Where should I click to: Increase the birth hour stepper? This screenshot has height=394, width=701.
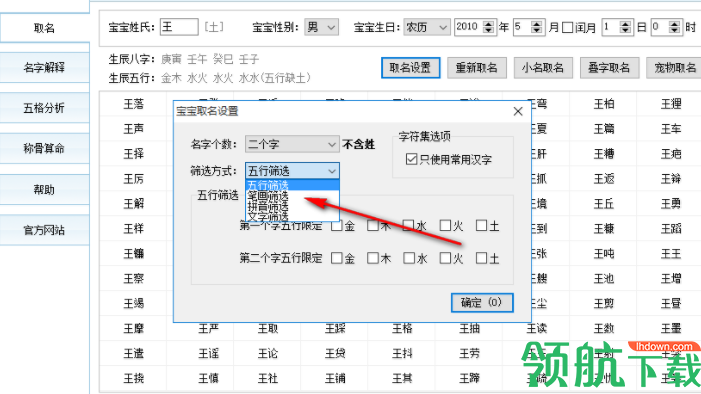pos(675,24)
